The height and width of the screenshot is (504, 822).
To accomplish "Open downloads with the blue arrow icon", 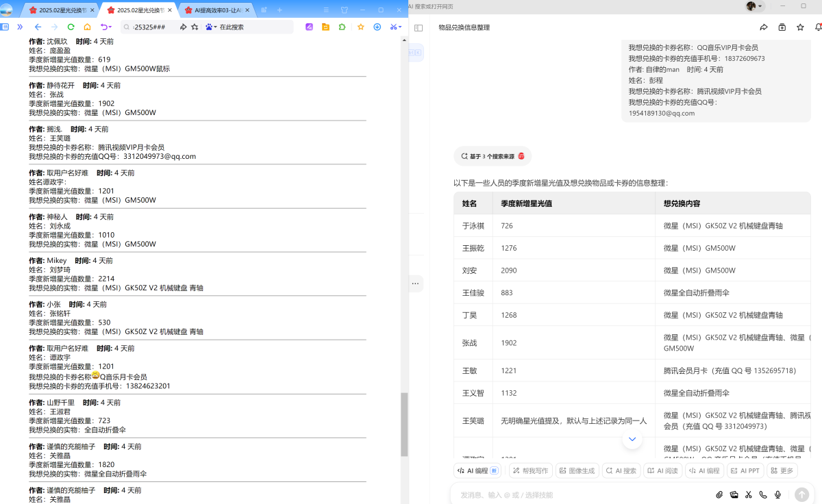I will coord(377,27).
